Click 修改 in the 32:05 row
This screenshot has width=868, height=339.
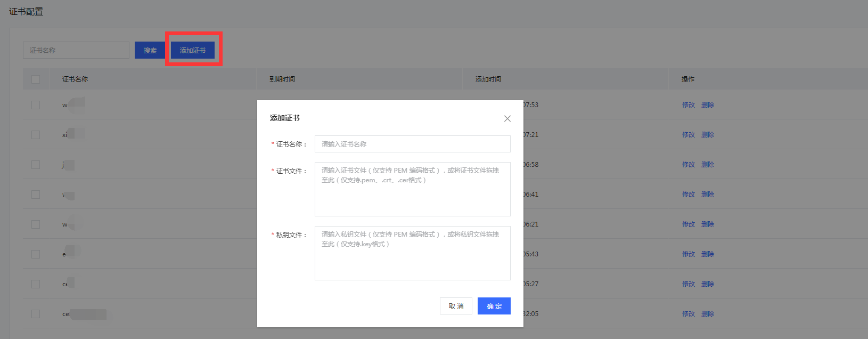click(x=689, y=314)
